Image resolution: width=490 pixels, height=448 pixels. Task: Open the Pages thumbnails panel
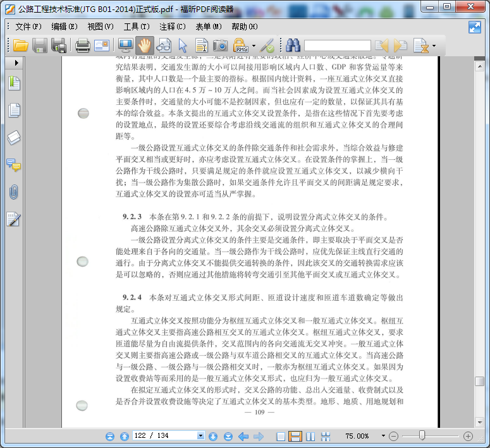pos(14,111)
